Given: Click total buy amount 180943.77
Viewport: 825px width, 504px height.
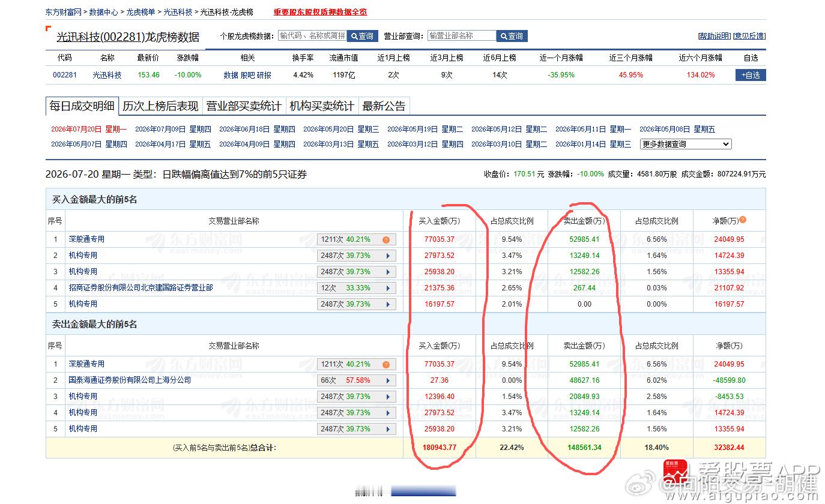Looking at the screenshot, I should [x=440, y=448].
